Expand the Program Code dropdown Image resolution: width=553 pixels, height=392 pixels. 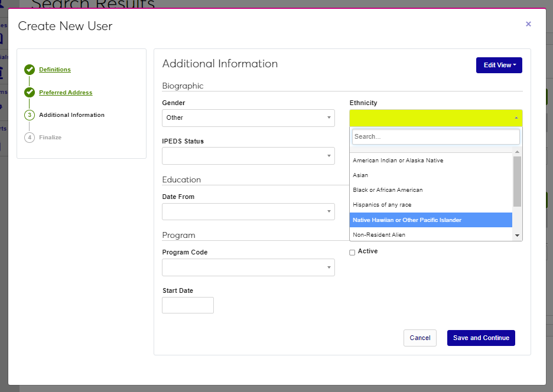point(248,267)
